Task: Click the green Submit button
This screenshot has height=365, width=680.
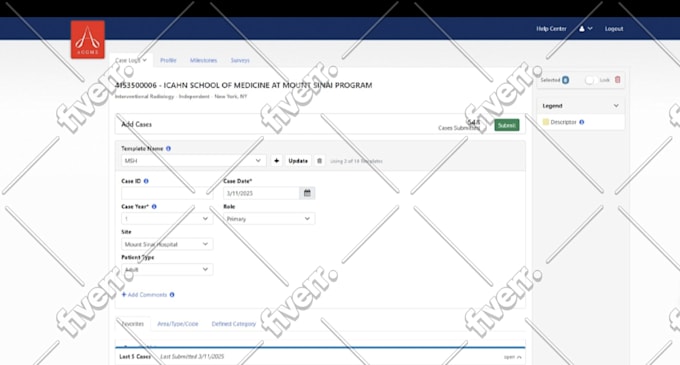Action: pos(507,125)
